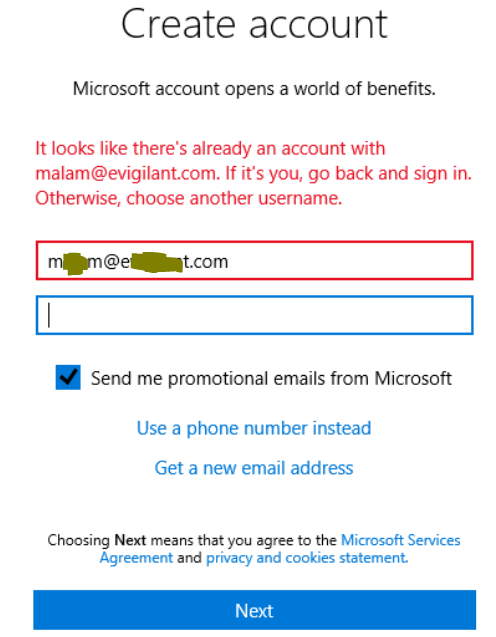
Task: Uncheck the promotional emails checkbox
Action: point(68,377)
